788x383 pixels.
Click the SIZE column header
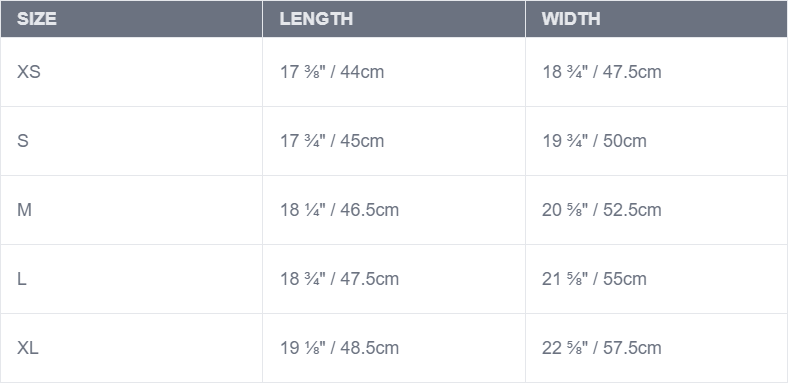131,19
